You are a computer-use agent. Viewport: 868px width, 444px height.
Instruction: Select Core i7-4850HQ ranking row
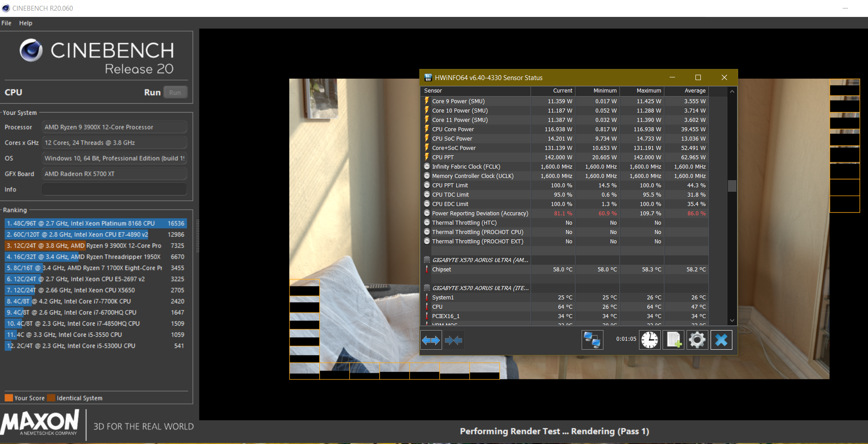(x=96, y=323)
